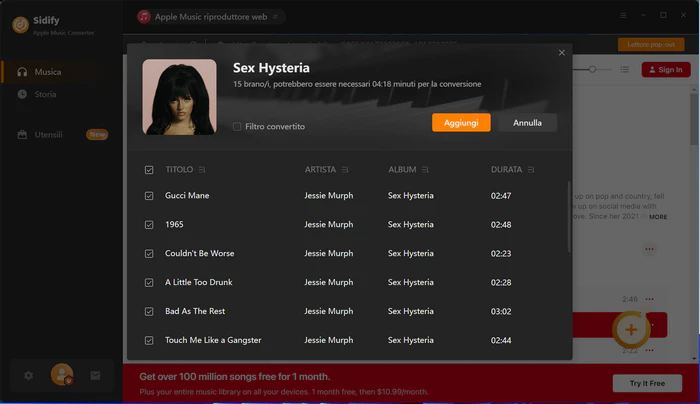Screen dimensions: 700x404
Task: Click the Lettore pop-out button
Action: pyautogui.click(x=651, y=45)
